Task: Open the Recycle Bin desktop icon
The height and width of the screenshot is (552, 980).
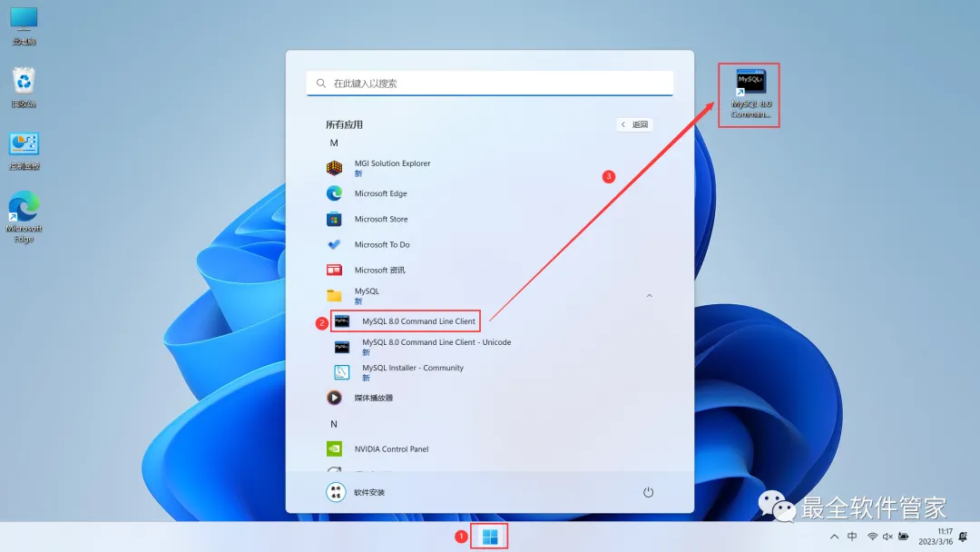Action: point(24,87)
